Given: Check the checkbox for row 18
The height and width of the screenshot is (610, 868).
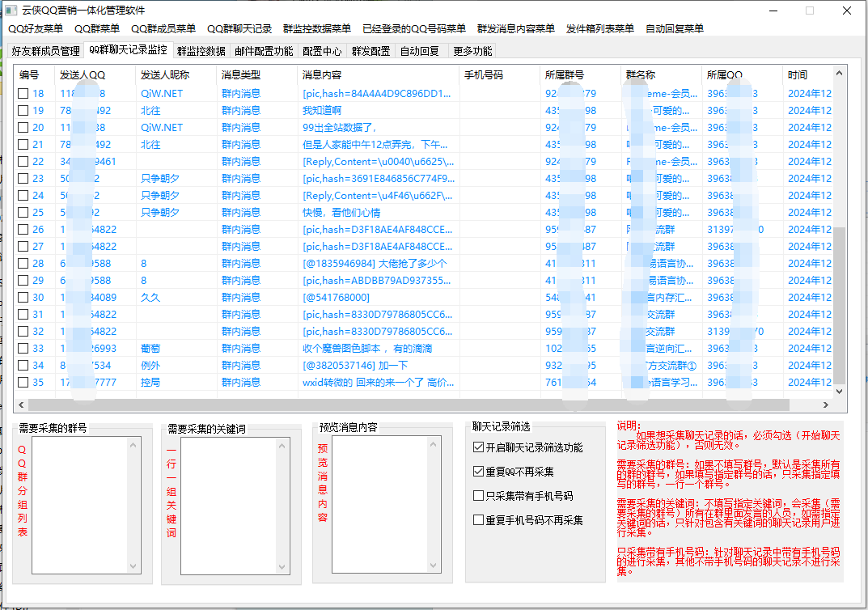Looking at the screenshot, I should [23, 94].
